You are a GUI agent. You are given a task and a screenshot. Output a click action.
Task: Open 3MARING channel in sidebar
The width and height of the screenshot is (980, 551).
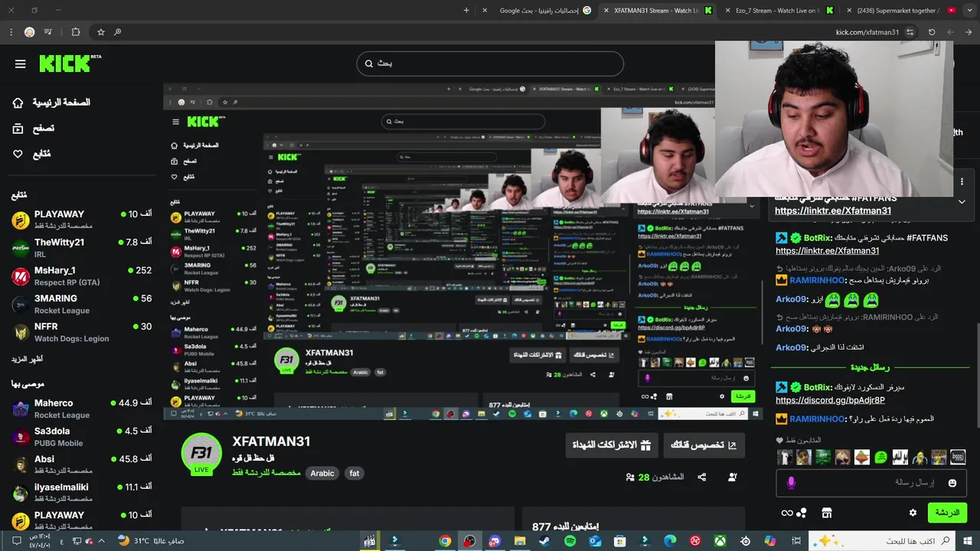[x=81, y=304]
